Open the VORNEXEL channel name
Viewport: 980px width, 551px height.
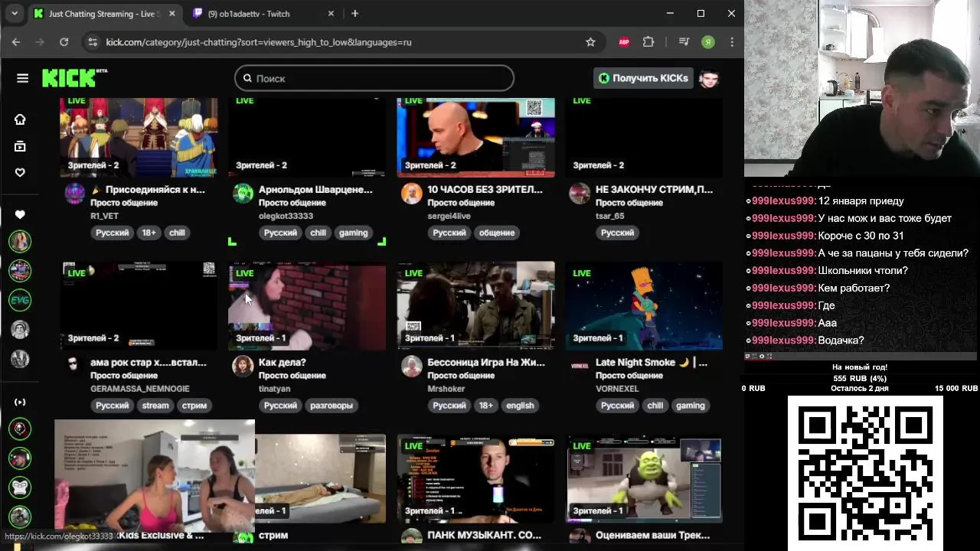(x=617, y=389)
